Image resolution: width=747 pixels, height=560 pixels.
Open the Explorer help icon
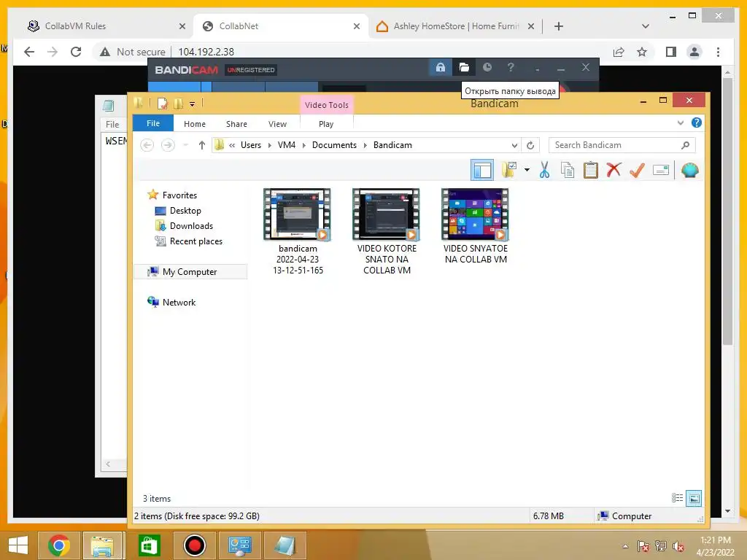697,122
